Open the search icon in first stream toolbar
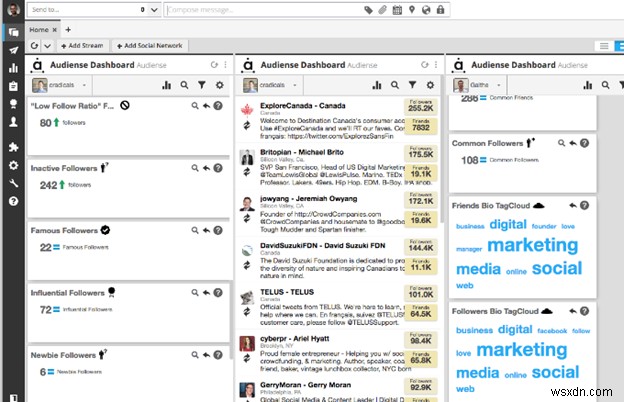Screen dimensions: 624x402 tap(184, 85)
